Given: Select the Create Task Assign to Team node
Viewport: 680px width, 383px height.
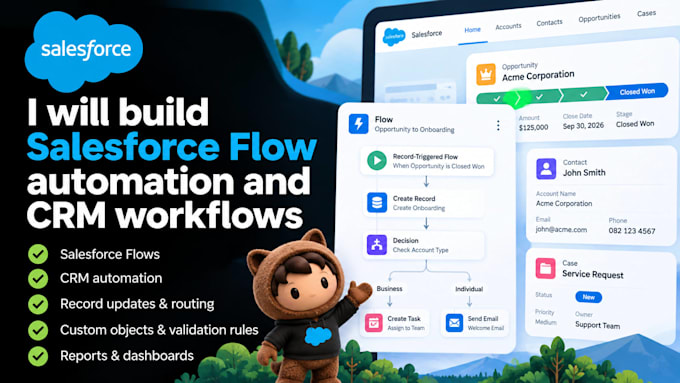Looking at the screenshot, I should click(395, 323).
